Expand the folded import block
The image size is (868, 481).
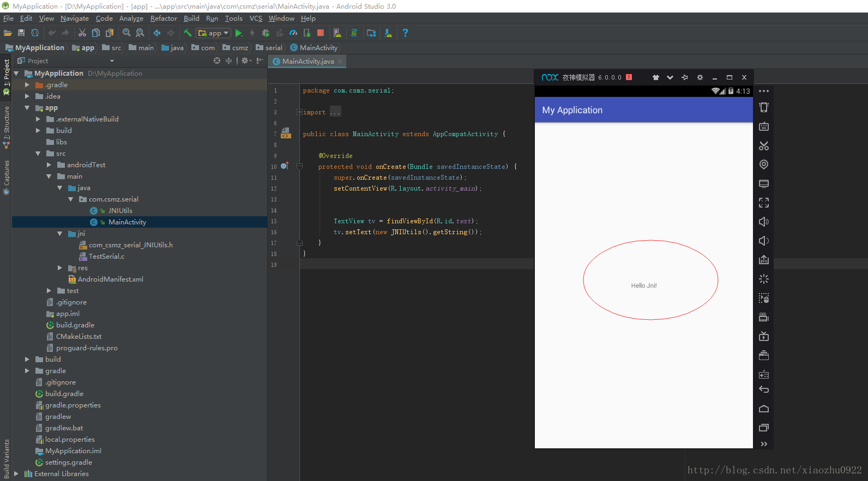299,112
